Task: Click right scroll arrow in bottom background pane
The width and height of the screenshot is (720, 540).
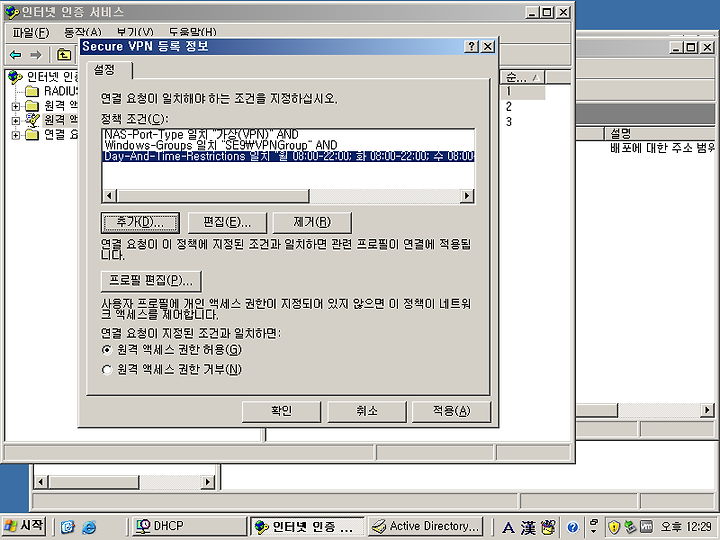Action: 208,482
